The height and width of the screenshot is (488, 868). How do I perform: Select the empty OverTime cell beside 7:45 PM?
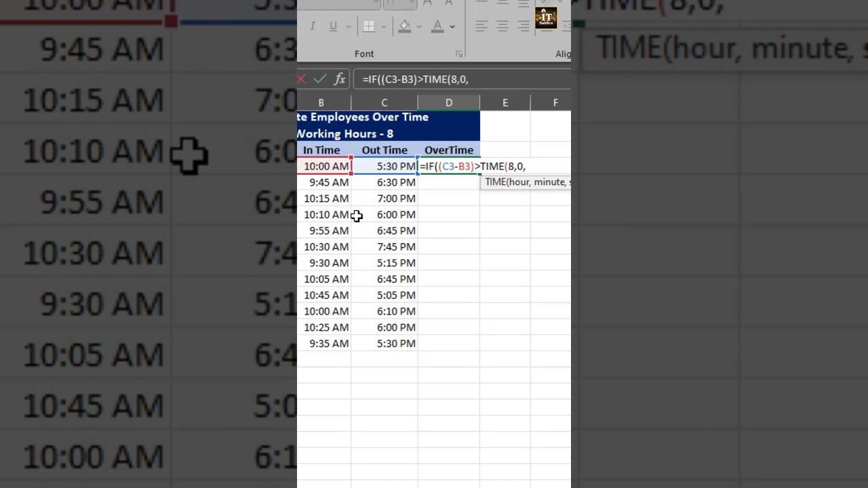pos(449,247)
